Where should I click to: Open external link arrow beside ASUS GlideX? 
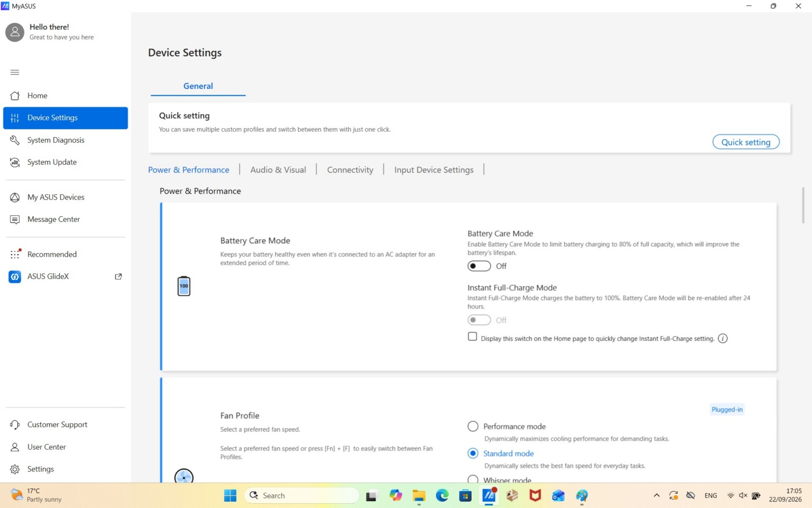tap(118, 277)
